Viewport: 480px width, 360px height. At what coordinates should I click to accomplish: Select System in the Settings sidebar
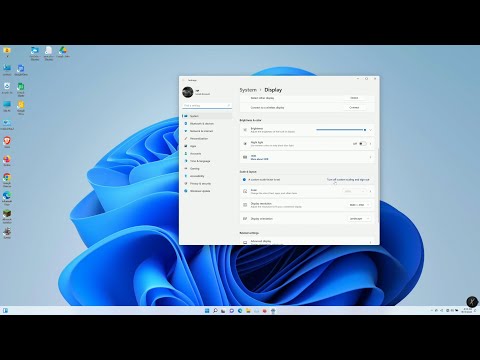click(207, 116)
